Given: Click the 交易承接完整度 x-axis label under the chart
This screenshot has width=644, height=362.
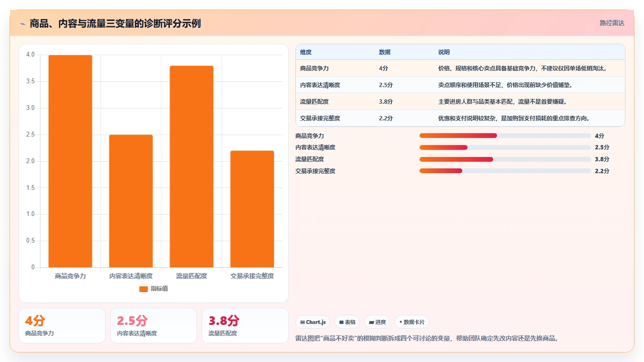Looking at the screenshot, I should pyautogui.click(x=252, y=276).
